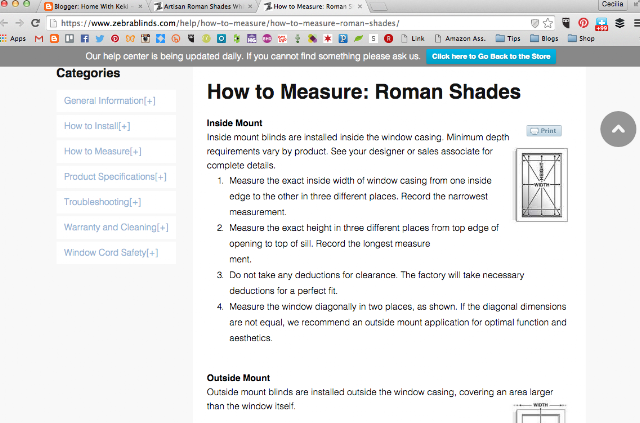The height and width of the screenshot is (423, 640).
Task: Expand Warranty and Cleaning category
Action: click(116, 227)
